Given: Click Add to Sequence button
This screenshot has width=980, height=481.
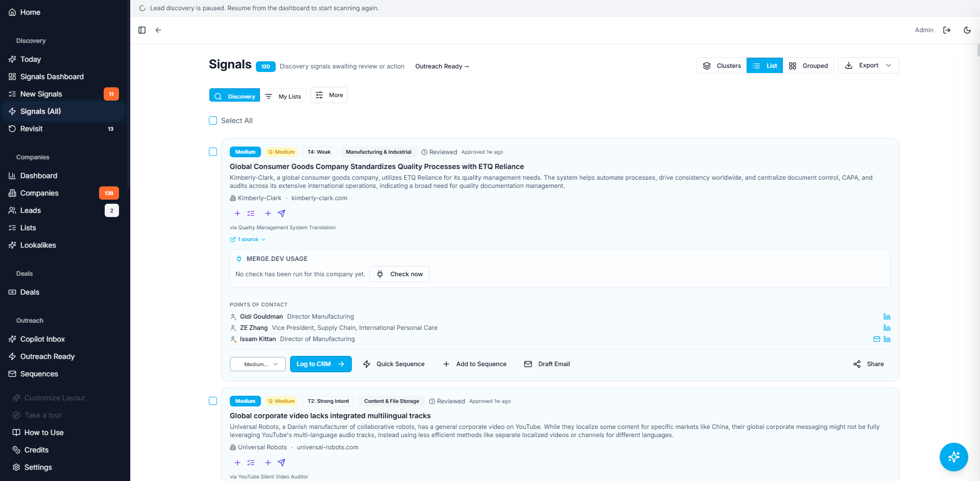Looking at the screenshot, I should click(475, 364).
